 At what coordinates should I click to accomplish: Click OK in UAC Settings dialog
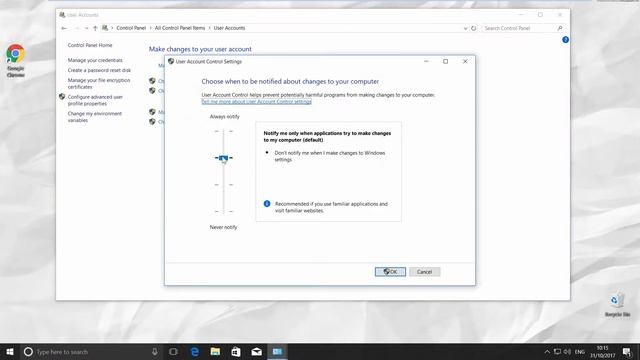click(390, 272)
